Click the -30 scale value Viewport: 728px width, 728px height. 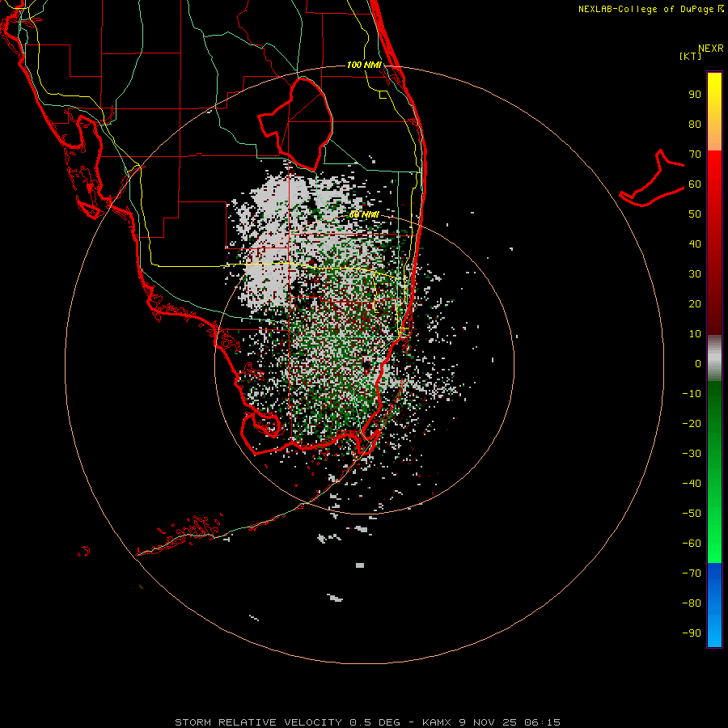[692, 454]
